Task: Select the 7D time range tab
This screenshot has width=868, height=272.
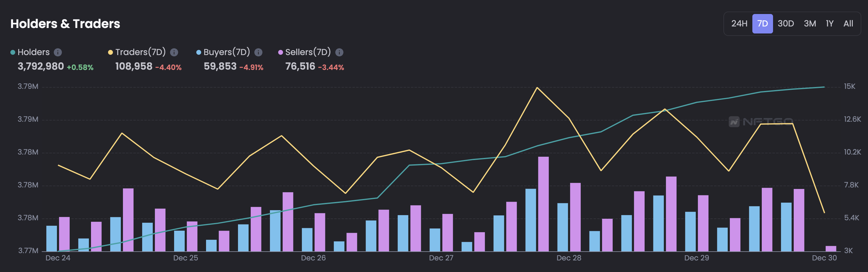Action: pyautogui.click(x=762, y=24)
